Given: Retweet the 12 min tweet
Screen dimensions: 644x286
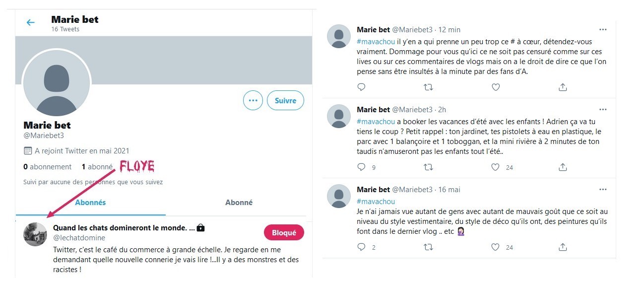Looking at the screenshot, I should (428, 87).
